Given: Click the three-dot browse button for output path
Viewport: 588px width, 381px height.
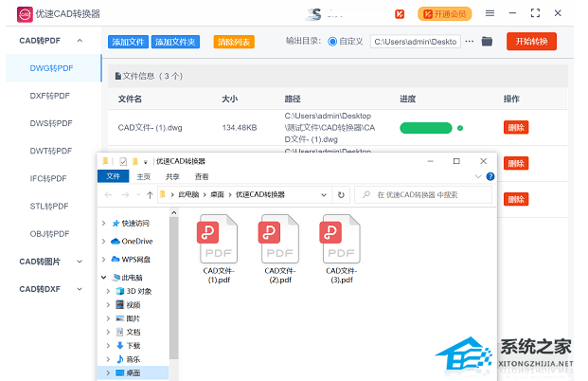Looking at the screenshot, I should click(x=469, y=42).
